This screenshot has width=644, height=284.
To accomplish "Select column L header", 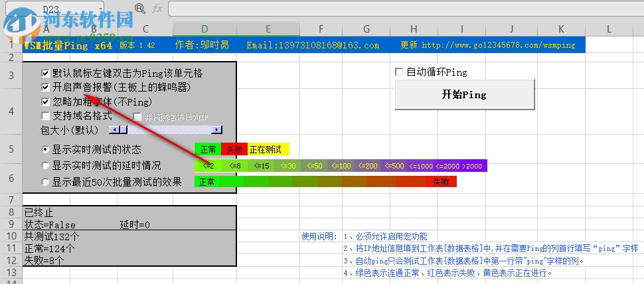I will coord(609,29).
